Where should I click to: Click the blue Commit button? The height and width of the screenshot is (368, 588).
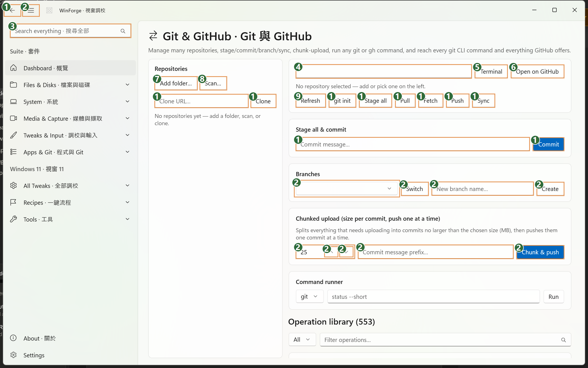(549, 144)
